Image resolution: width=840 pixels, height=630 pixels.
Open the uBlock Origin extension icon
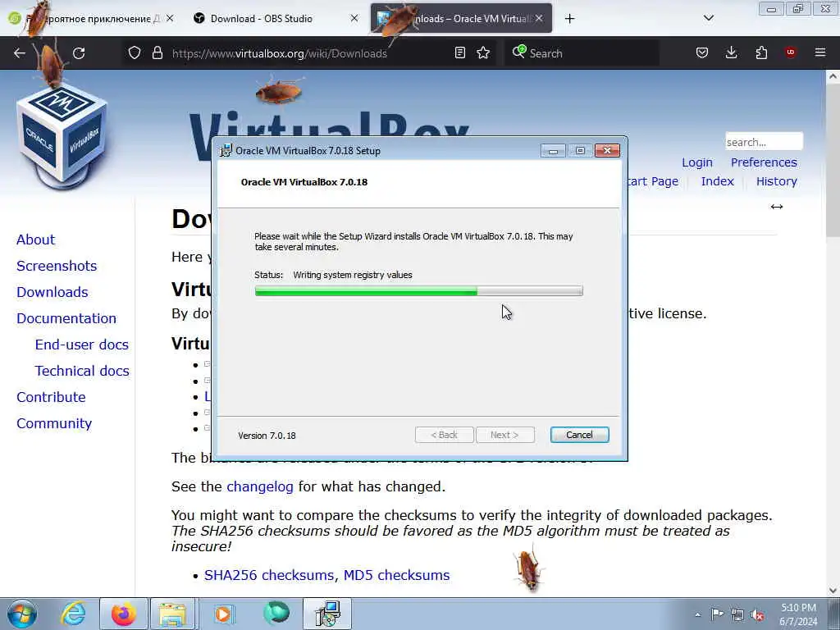coord(791,52)
